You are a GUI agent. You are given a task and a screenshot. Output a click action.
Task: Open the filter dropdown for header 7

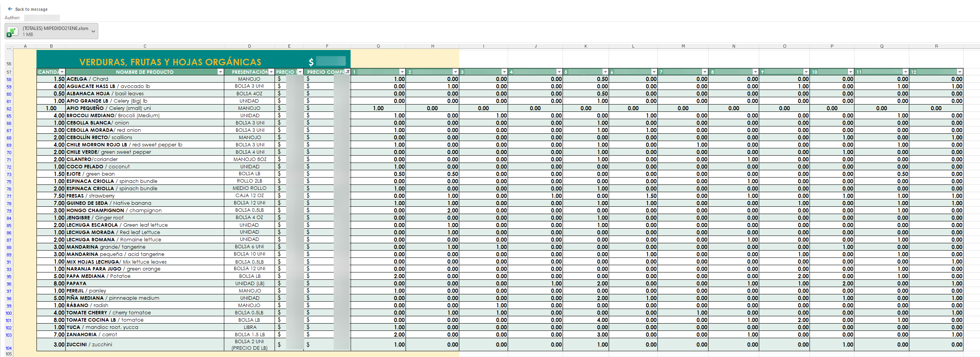705,72
